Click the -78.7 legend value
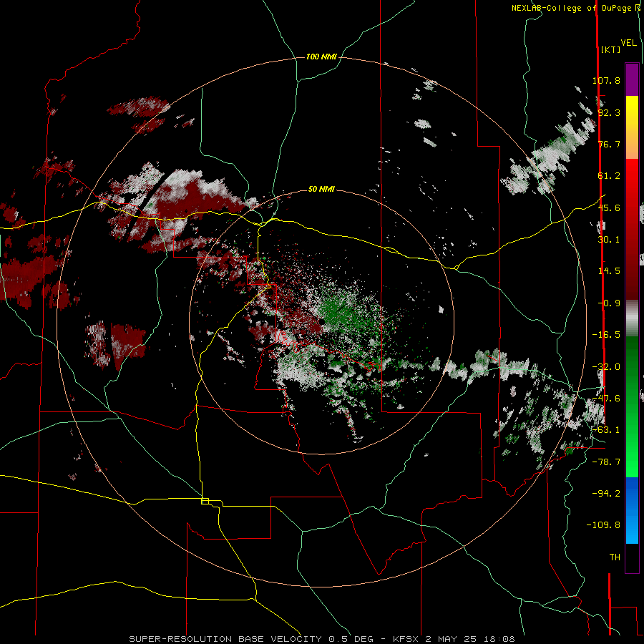This screenshot has width=644, height=644. coord(606,462)
